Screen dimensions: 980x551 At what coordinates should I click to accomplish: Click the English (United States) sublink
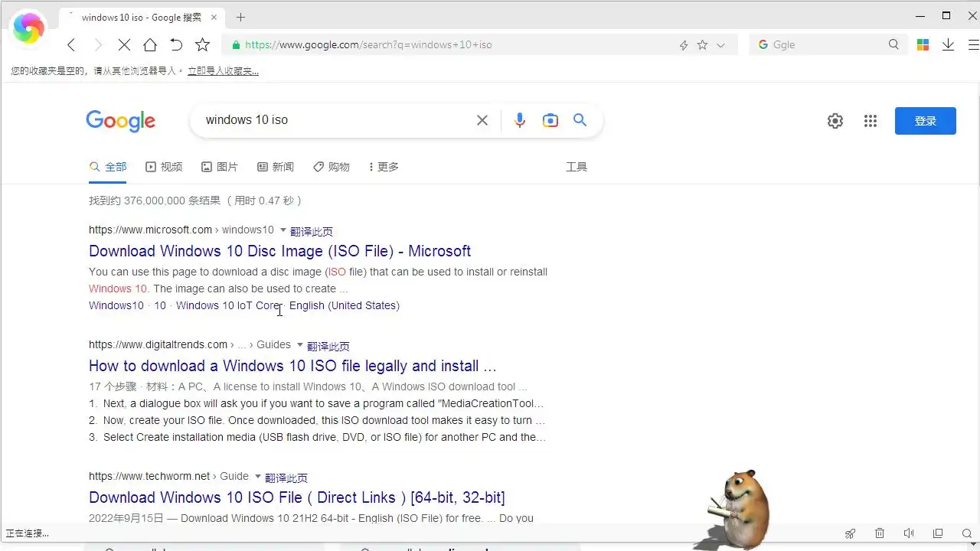345,305
